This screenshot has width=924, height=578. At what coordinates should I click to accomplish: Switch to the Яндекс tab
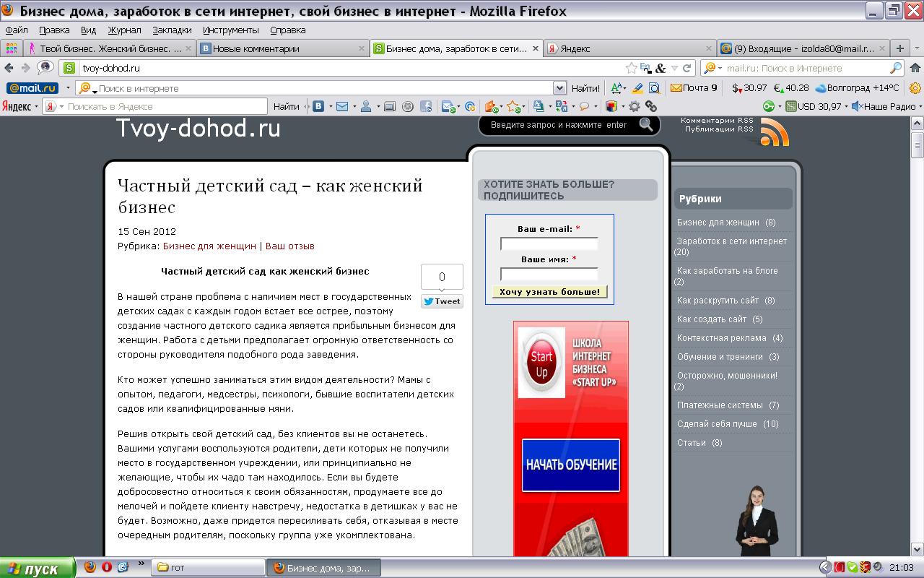629,48
